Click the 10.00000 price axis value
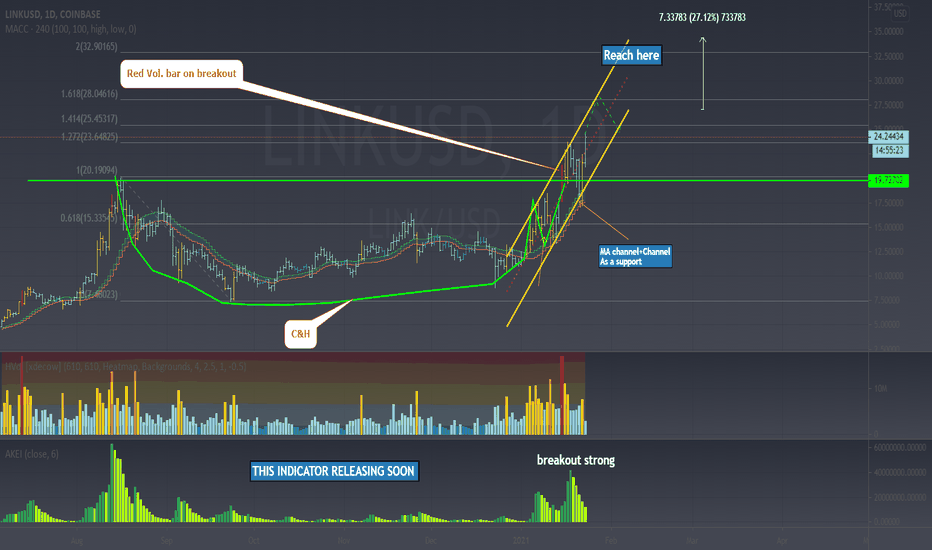This screenshot has height=550, width=932. (889, 276)
